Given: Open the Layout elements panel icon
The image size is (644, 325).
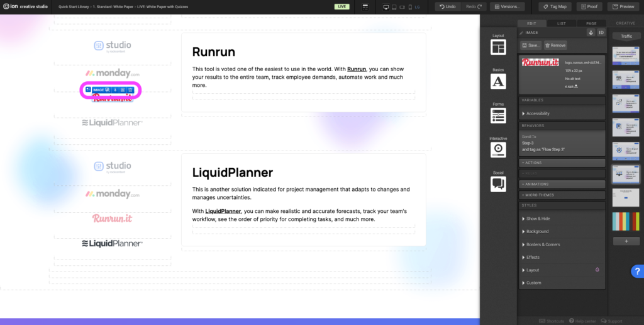Looking at the screenshot, I should (498, 47).
